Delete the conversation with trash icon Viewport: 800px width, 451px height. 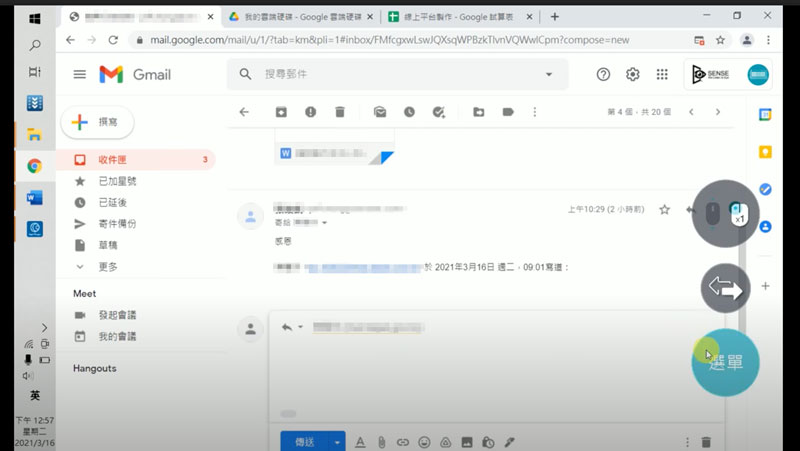click(340, 112)
